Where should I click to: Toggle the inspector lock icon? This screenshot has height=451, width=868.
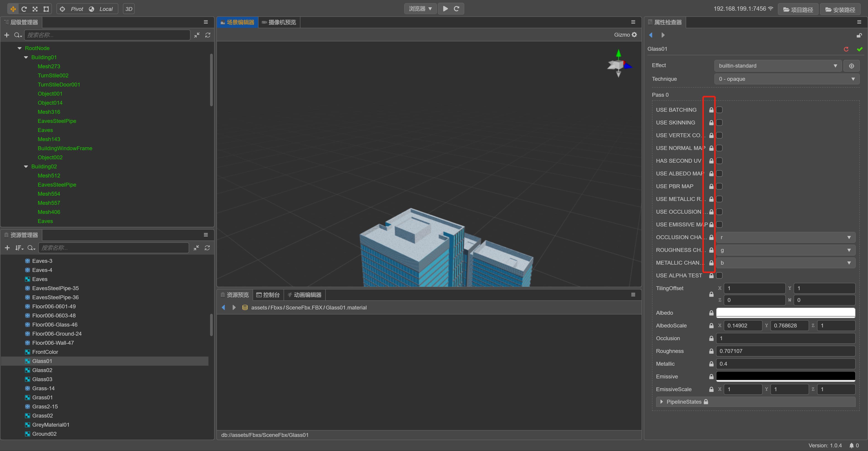[x=859, y=35]
